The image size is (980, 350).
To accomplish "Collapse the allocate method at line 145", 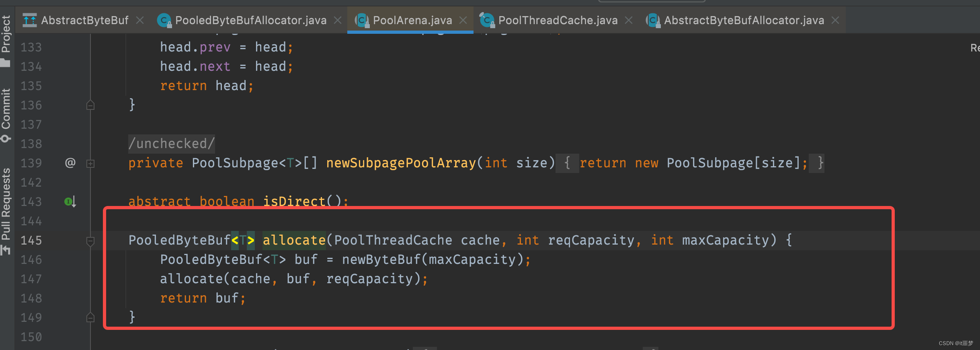I will click(90, 241).
